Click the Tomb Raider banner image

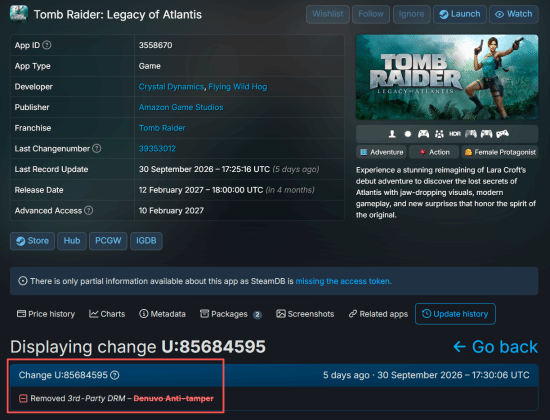[x=447, y=77]
